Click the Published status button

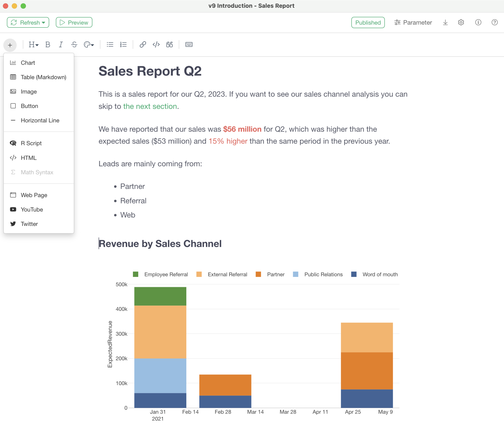[368, 23]
